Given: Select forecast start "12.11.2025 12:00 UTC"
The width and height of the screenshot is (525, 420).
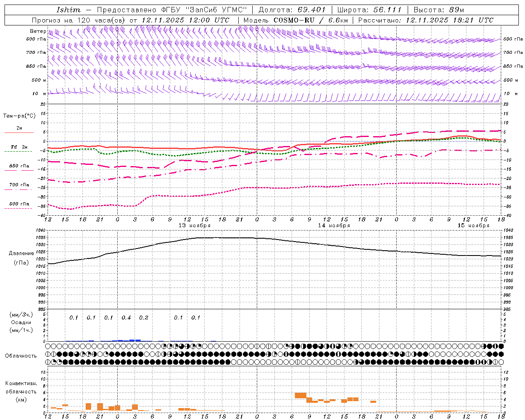Looking at the screenshot, I should pyautogui.click(x=185, y=20).
